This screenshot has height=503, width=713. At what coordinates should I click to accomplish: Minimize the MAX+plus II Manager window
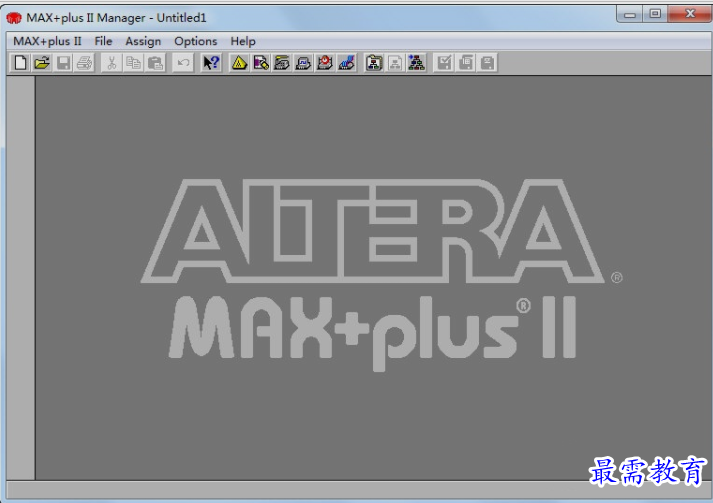click(629, 14)
